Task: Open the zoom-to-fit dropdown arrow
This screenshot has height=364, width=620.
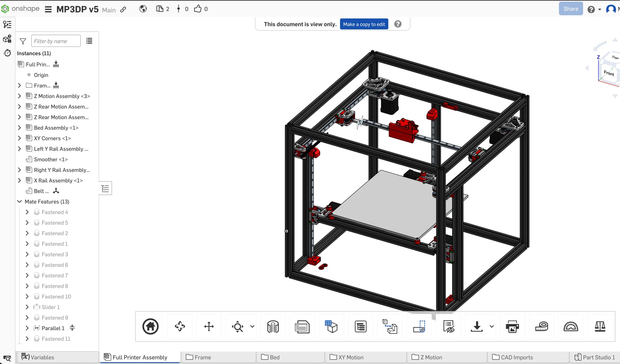Action: 253,327
